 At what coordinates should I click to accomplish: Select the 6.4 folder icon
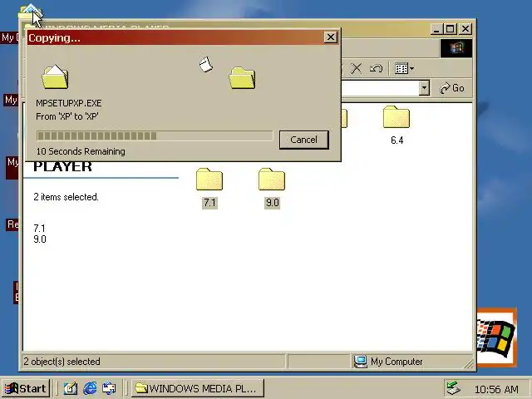[x=397, y=117]
